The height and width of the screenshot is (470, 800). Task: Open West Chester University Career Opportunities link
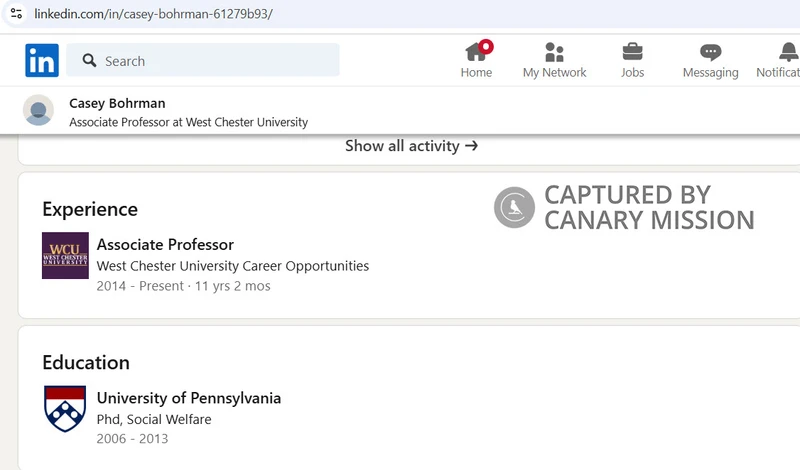point(233,266)
